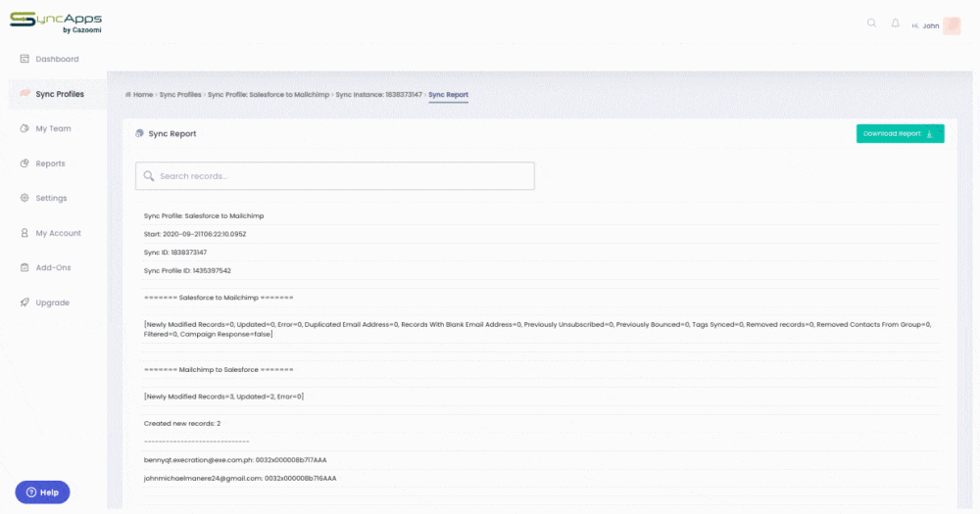The image size is (980, 514).
Task: Go to Home breadcrumb link
Action: pos(142,95)
